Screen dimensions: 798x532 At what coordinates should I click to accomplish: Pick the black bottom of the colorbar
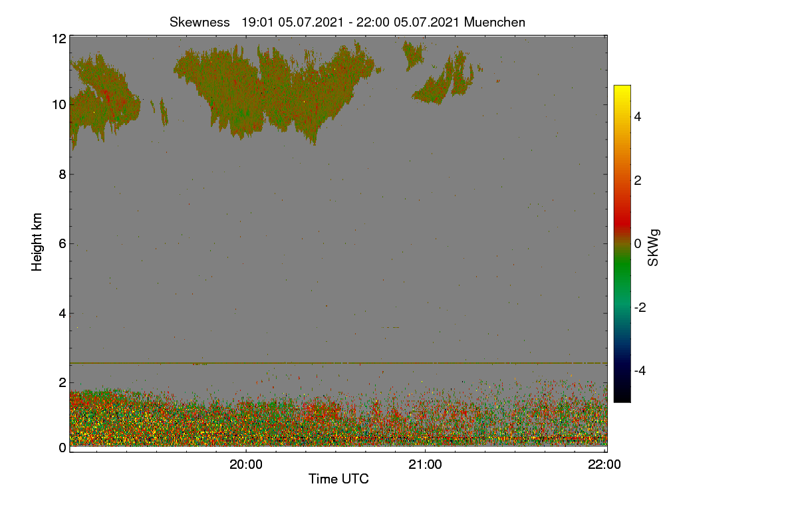click(x=622, y=396)
